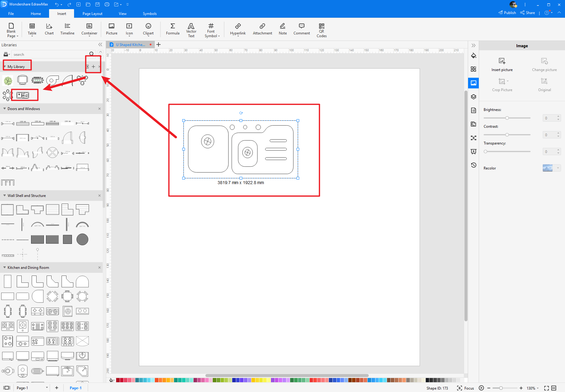Open the fill color panel in right sidebar
565x392 pixels.
pyautogui.click(x=474, y=56)
